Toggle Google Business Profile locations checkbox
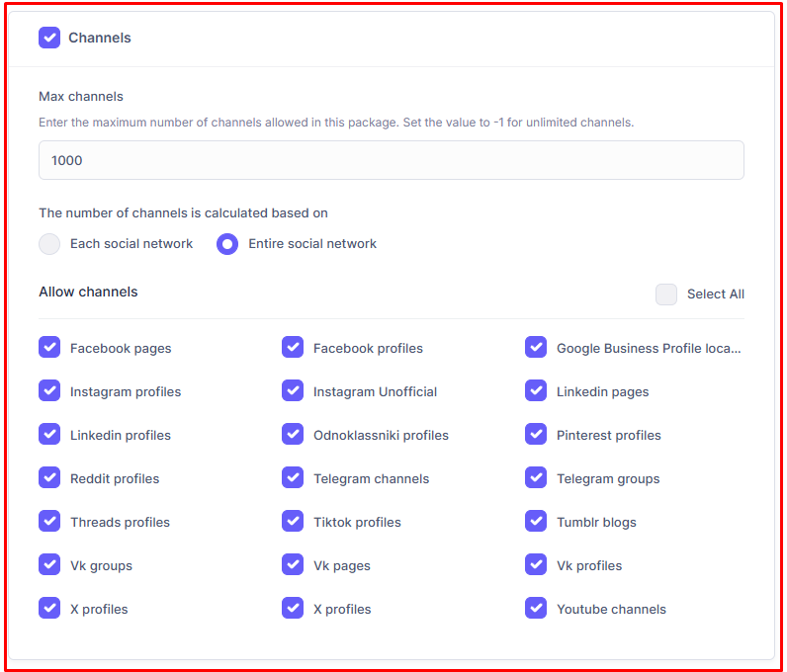787x672 pixels. coord(536,348)
